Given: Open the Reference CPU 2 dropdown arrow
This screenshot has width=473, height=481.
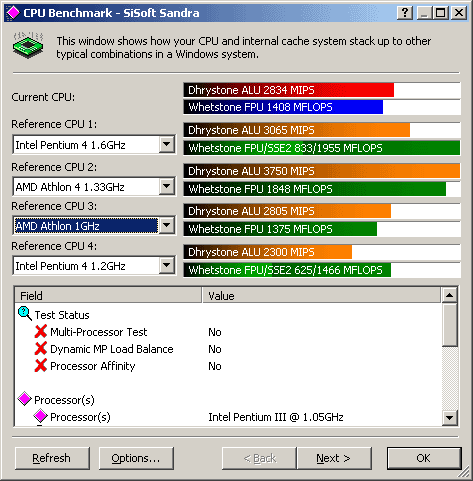Looking at the screenshot, I should pyautogui.click(x=166, y=186).
